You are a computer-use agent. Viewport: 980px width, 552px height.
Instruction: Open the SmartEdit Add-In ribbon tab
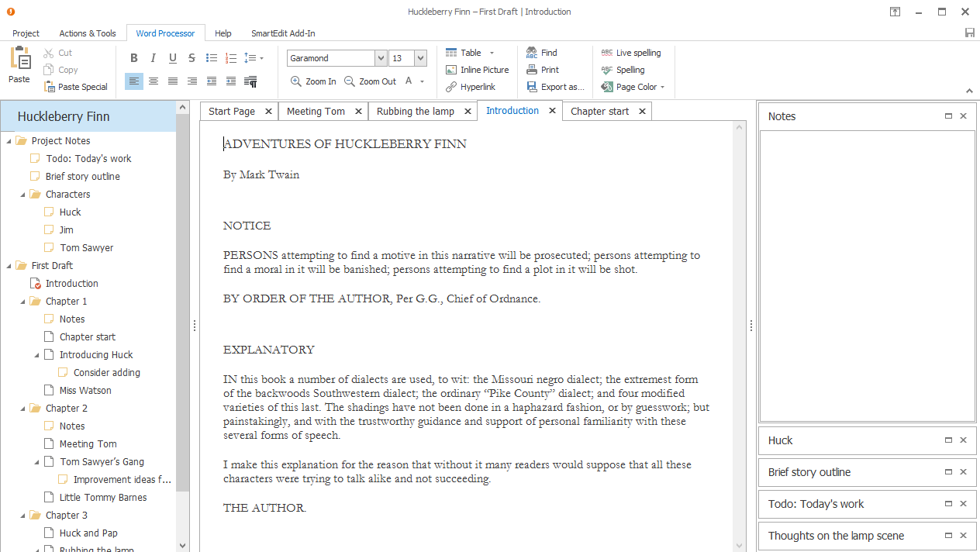(x=283, y=33)
